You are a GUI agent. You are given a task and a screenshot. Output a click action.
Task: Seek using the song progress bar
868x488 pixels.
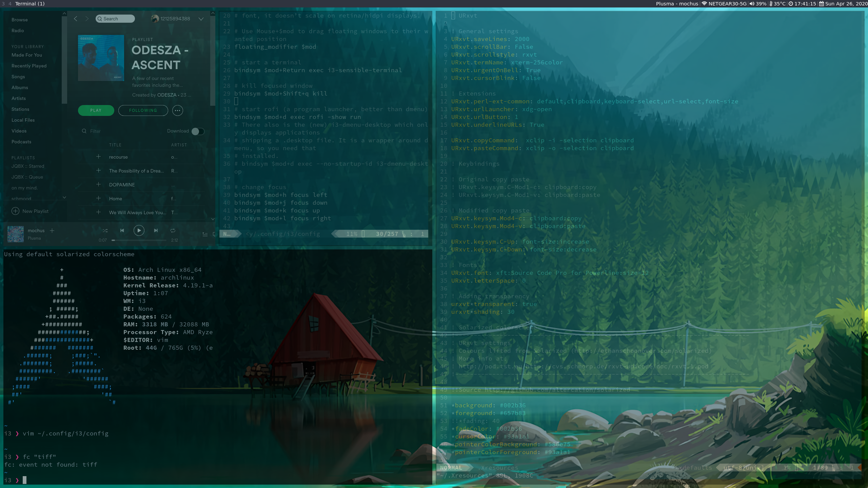[x=139, y=240]
